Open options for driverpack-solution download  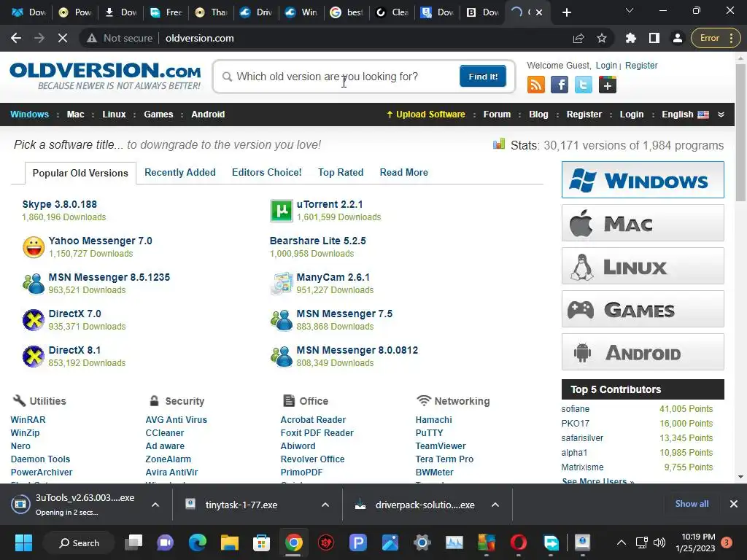(x=495, y=505)
